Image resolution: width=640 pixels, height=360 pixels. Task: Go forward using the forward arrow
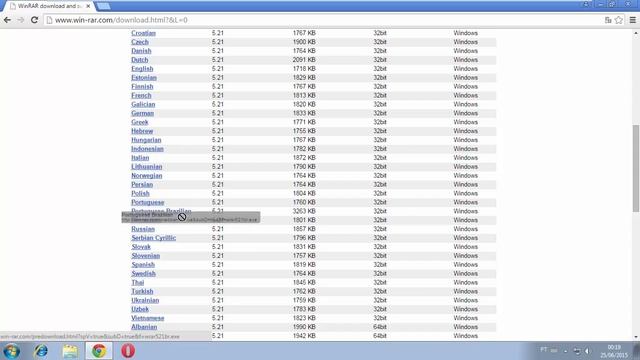click(21, 20)
